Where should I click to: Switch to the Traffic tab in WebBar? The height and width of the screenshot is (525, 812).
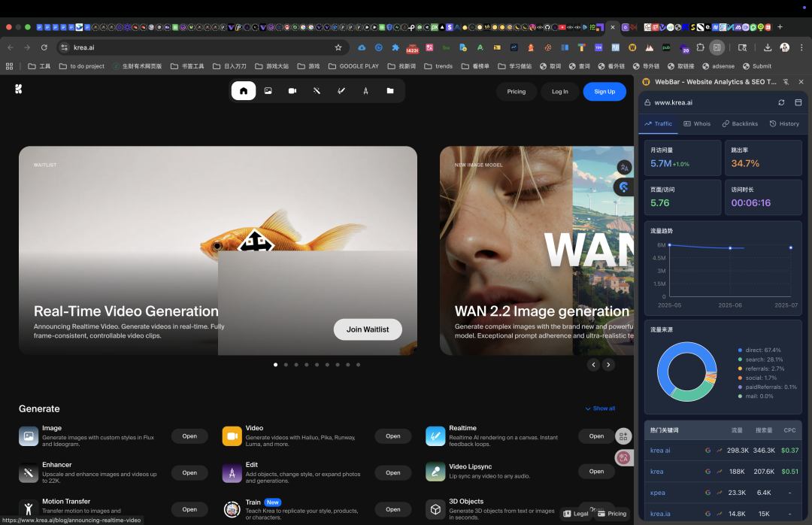click(658, 124)
